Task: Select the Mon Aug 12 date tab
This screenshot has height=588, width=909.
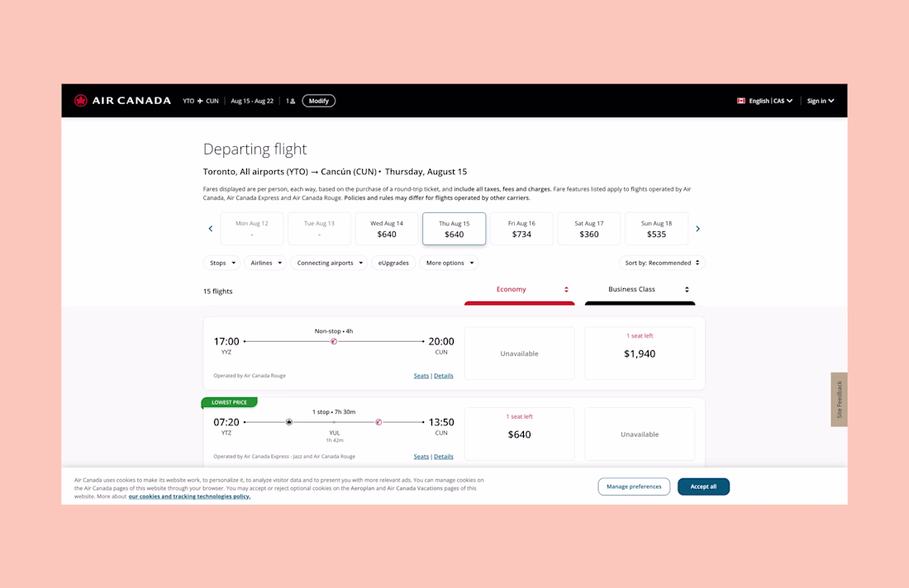Action: tap(251, 229)
